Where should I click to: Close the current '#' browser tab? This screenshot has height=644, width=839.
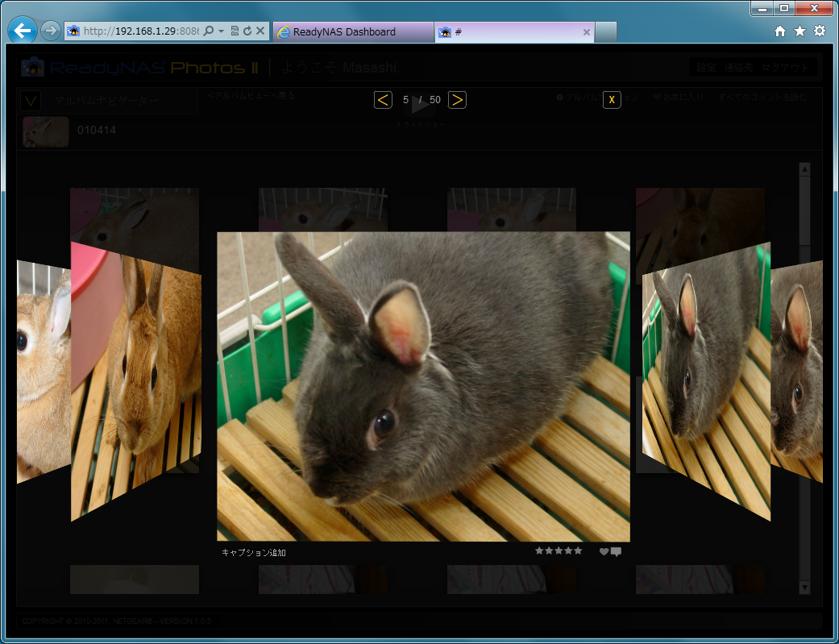(x=587, y=32)
